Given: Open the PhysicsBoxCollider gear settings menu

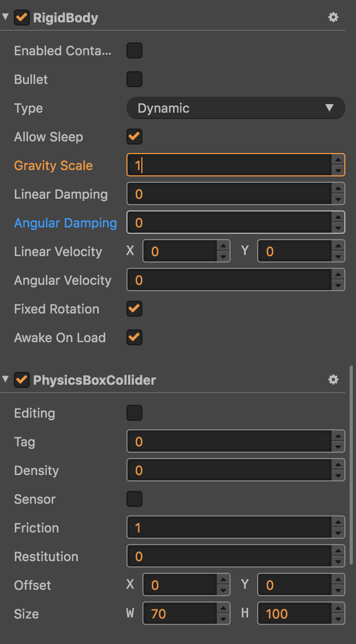Looking at the screenshot, I should tap(333, 380).
